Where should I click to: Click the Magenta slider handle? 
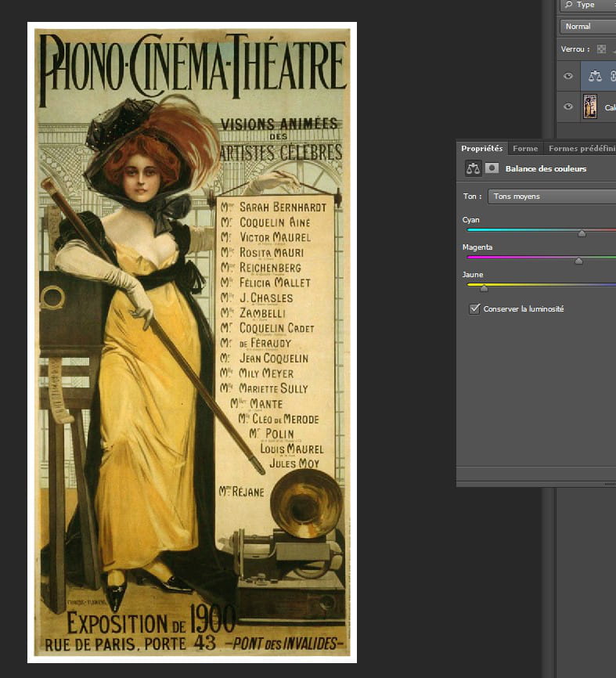(x=579, y=261)
